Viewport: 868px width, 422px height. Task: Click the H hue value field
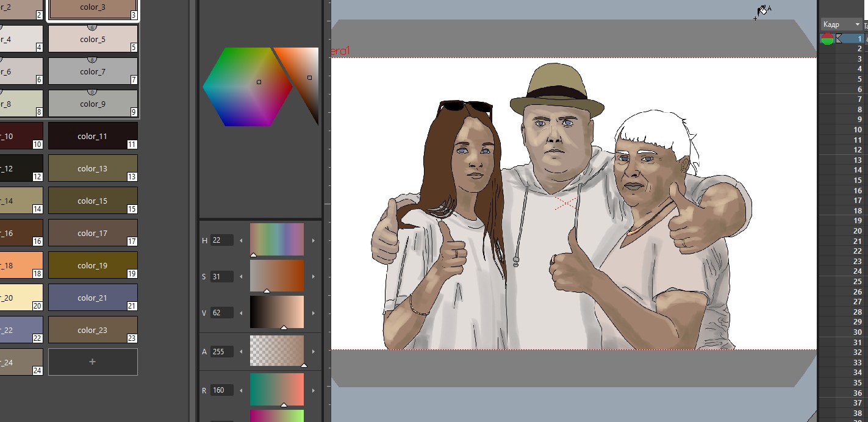coord(222,240)
